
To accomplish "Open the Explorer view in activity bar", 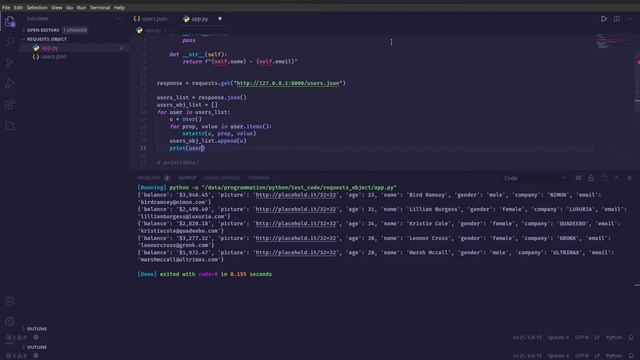I will (x=10, y=21).
